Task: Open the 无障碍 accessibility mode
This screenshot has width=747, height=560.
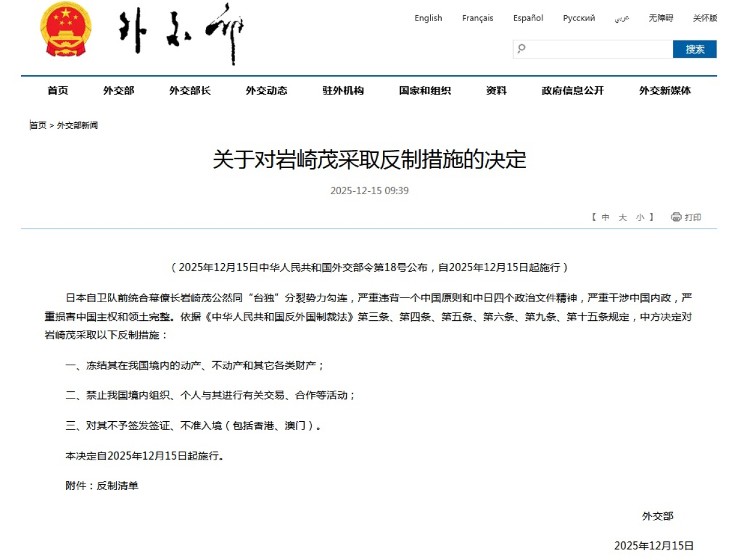Action: [x=661, y=18]
